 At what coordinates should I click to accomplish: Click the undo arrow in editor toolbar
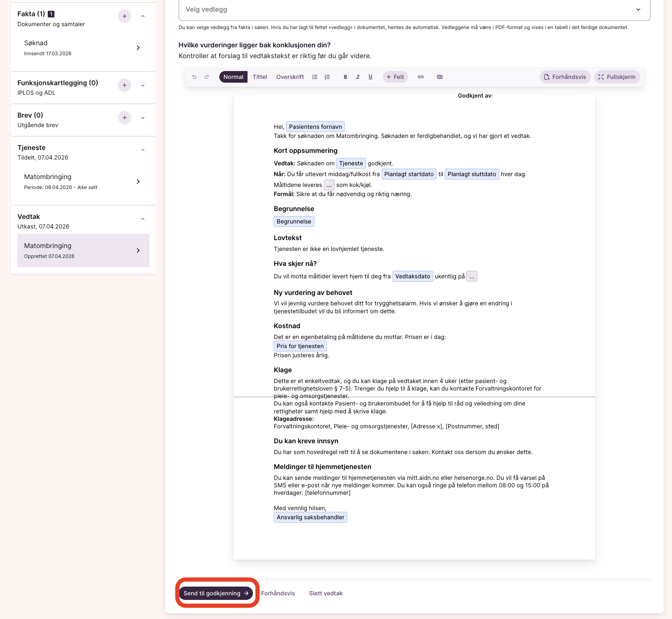[x=194, y=77]
